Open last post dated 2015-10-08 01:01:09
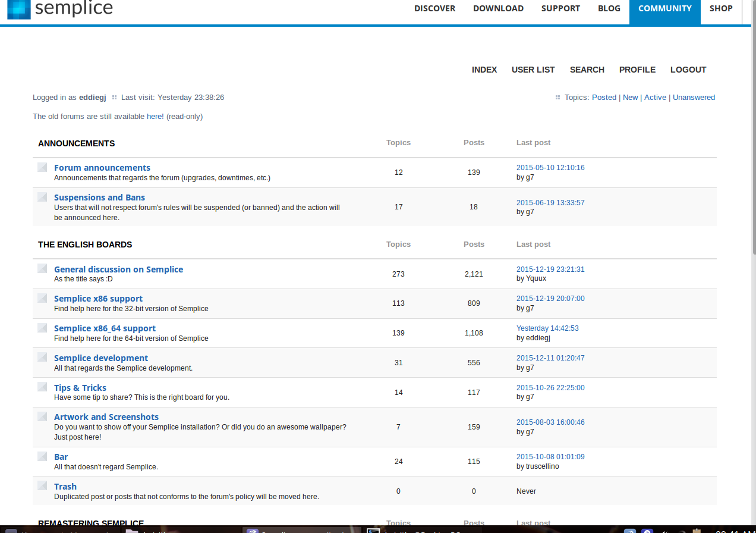The image size is (756, 533). point(550,457)
